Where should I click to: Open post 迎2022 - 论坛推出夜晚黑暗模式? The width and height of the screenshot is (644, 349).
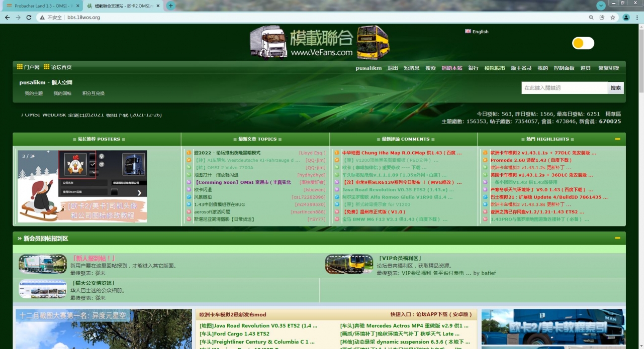[x=227, y=153]
